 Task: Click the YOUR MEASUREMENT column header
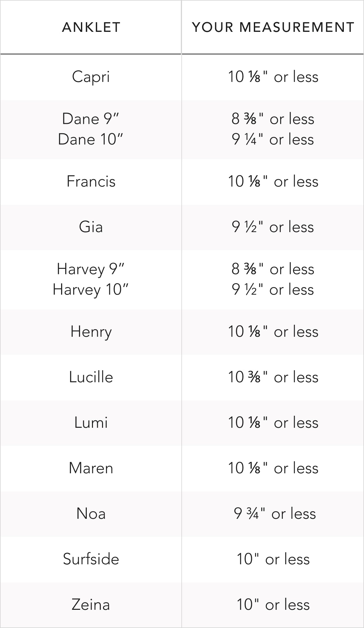pos(273,27)
